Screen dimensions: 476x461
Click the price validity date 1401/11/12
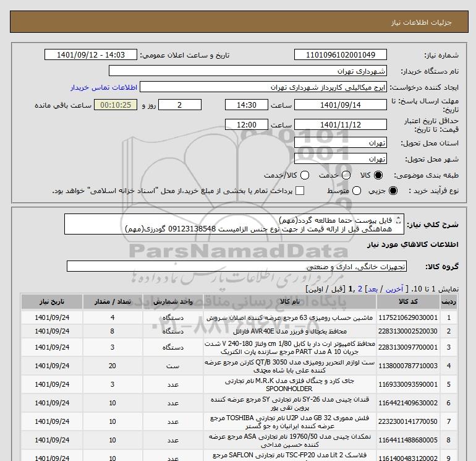(340, 124)
